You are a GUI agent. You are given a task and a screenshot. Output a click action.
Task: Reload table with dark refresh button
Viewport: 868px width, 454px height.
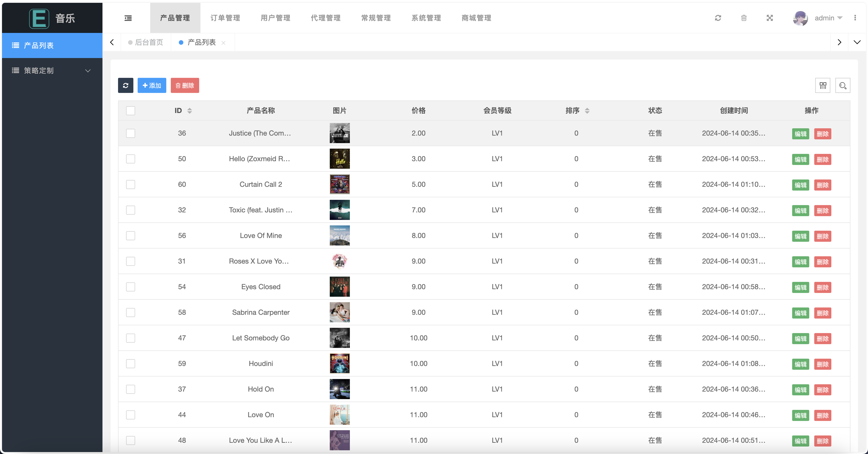(x=125, y=86)
